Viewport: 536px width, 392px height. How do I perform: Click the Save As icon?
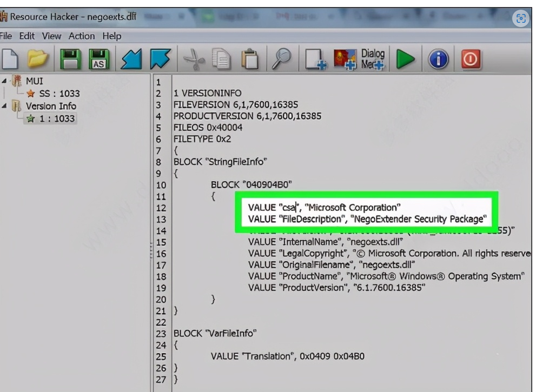coord(100,59)
